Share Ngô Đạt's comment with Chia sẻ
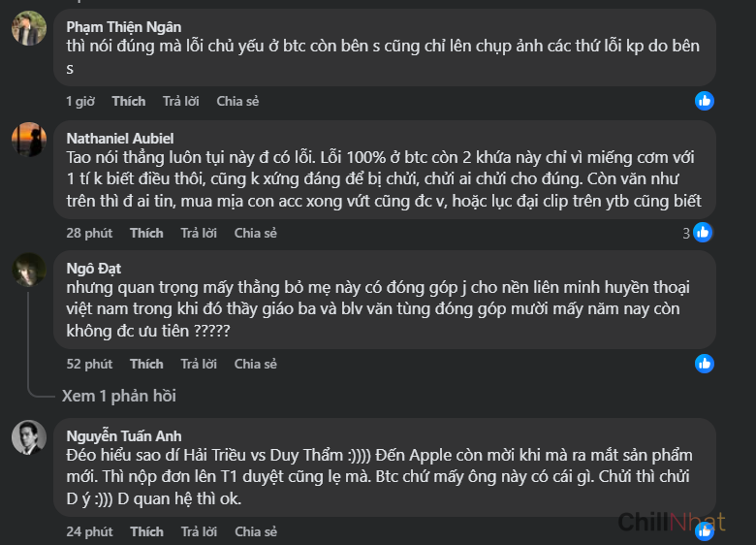The height and width of the screenshot is (545, 756). (x=256, y=364)
